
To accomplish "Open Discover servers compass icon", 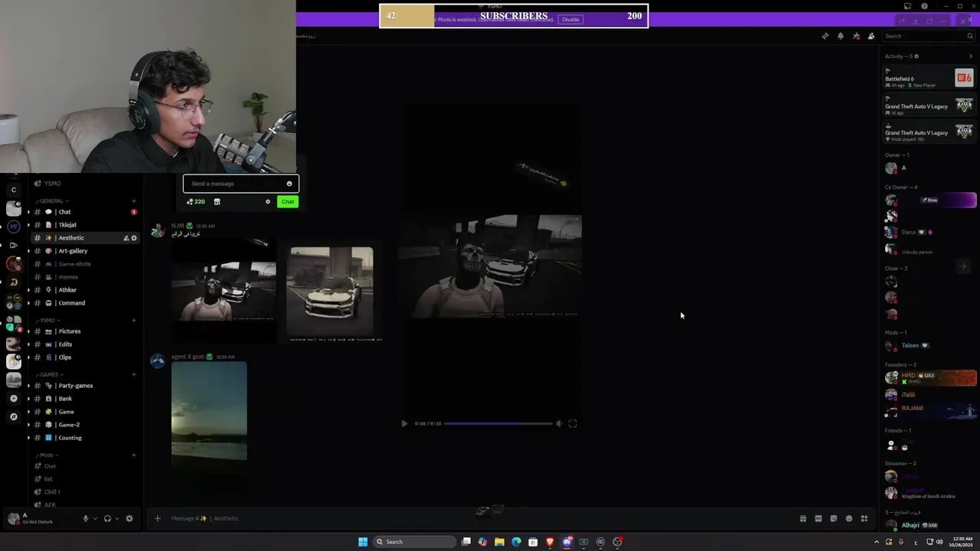I will coord(13,417).
